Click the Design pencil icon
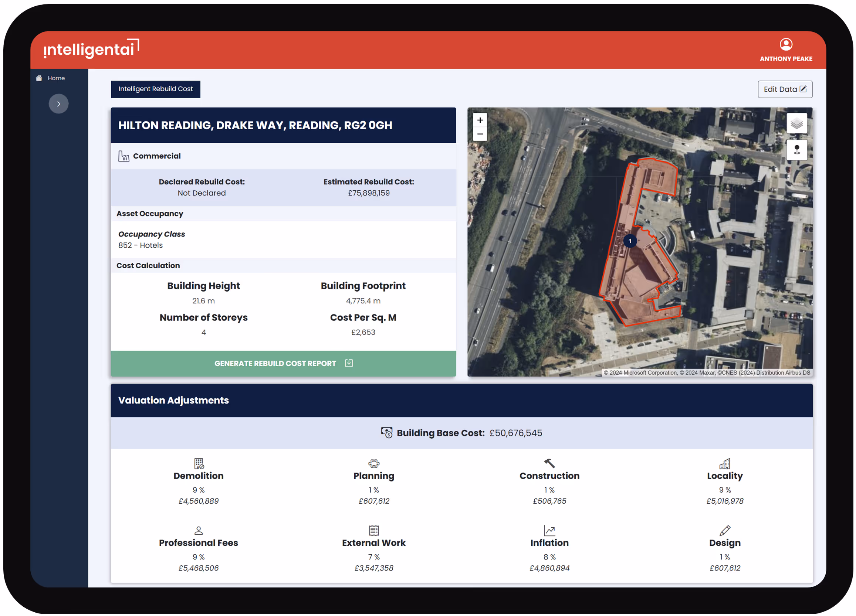Image resolution: width=856 pixels, height=616 pixels. click(x=725, y=531)
